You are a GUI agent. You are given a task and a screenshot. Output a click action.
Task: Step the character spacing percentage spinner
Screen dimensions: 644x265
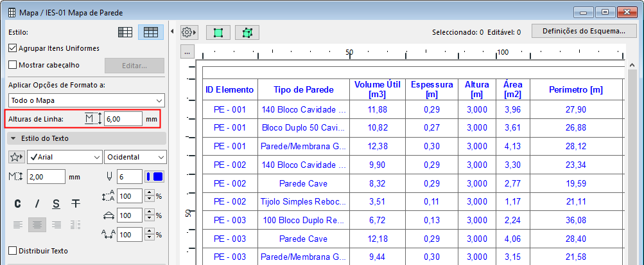click(x=150, y=234)
